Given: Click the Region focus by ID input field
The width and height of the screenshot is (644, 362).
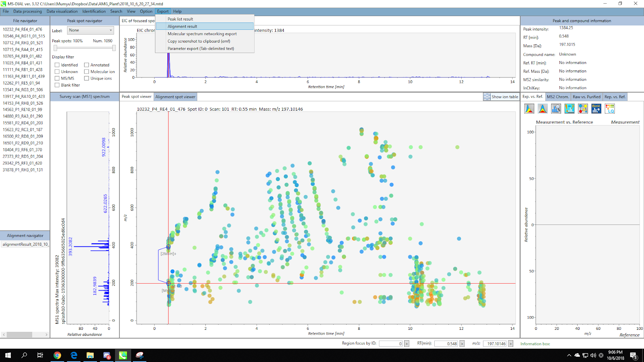Looking at the screenshot, I should (391, 343).
